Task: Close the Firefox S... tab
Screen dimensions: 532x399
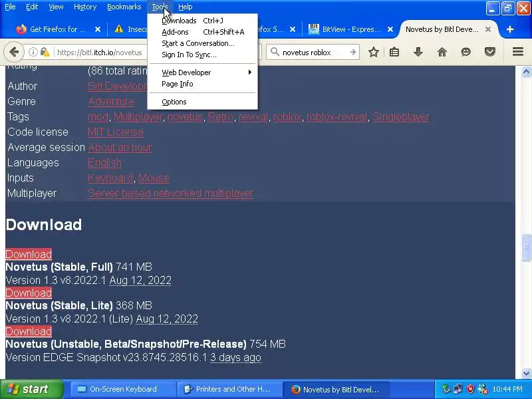Action: 293,29
